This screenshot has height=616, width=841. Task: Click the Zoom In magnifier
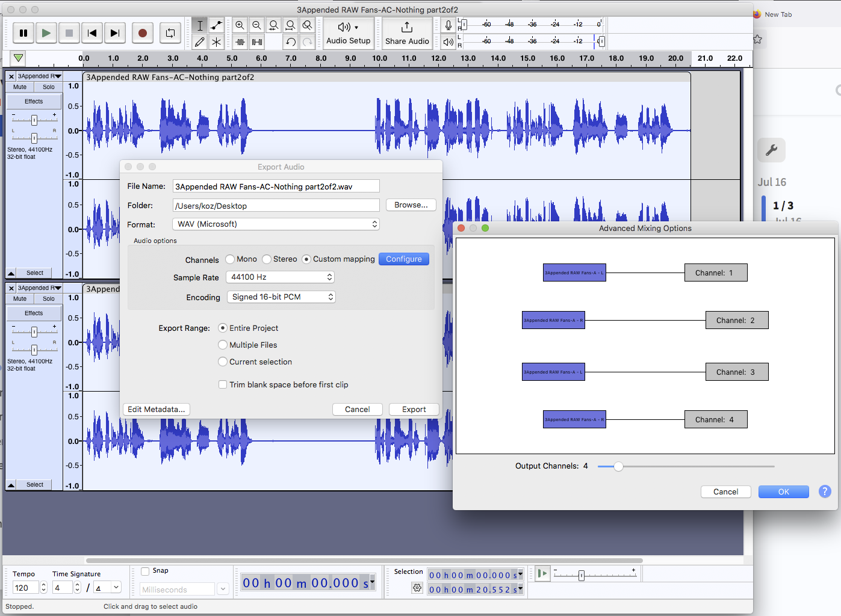click(x=240, y=25)
